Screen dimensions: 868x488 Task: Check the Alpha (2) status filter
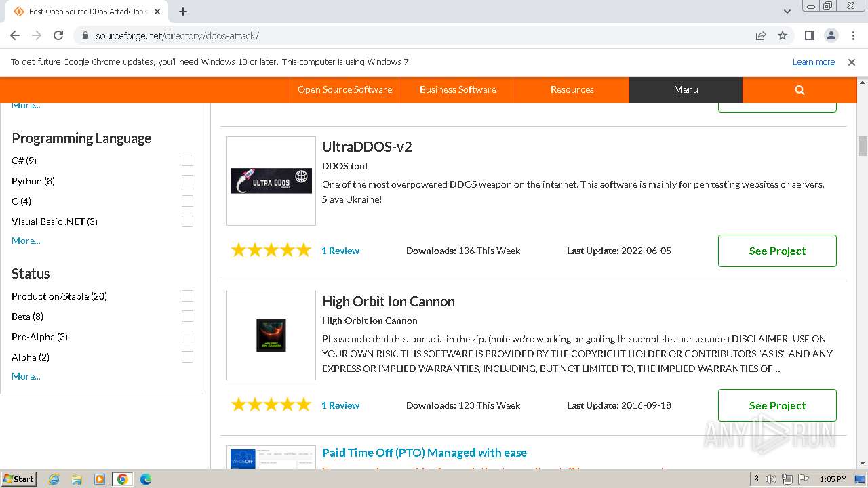tap(187, 357)
